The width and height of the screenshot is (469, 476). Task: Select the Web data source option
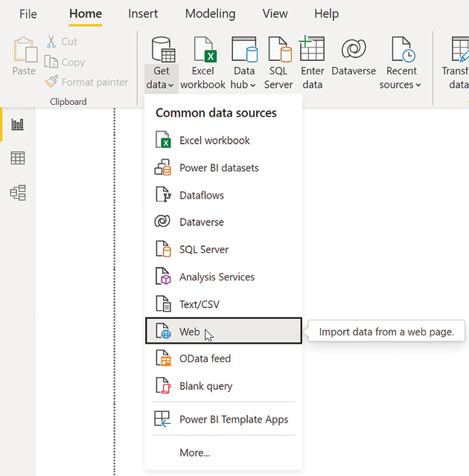(223, 331)
